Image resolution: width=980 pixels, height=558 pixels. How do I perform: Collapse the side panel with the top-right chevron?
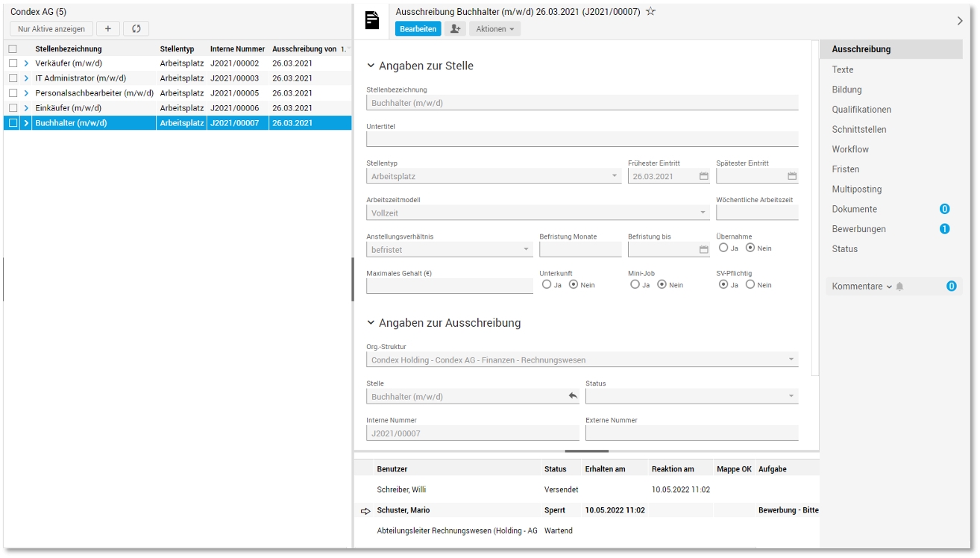(x=960, y=21)
